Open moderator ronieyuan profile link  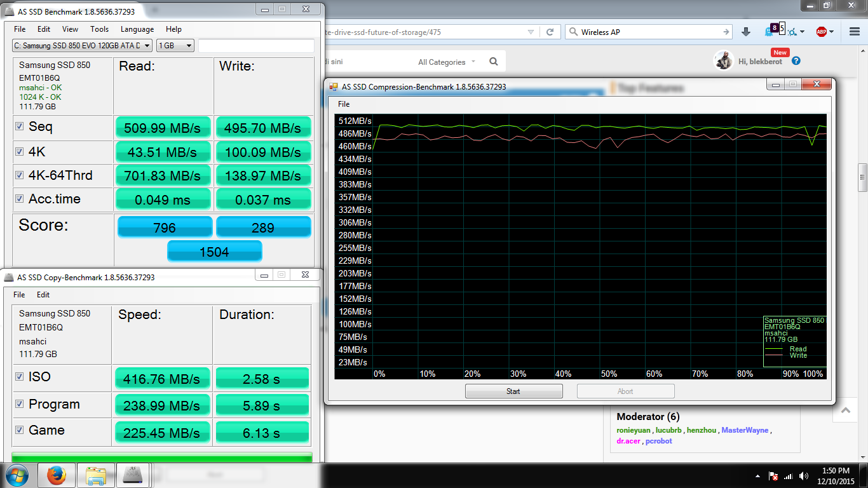(634, 430)
